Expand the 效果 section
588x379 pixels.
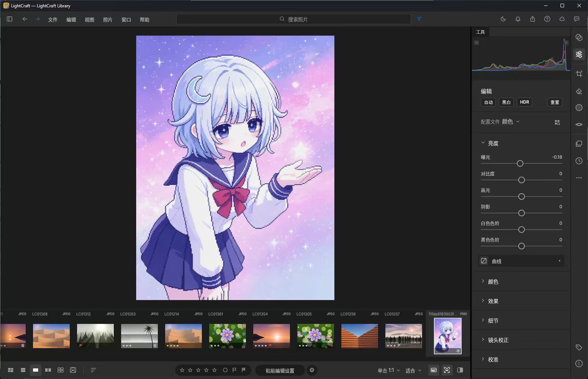coord(483,301)
